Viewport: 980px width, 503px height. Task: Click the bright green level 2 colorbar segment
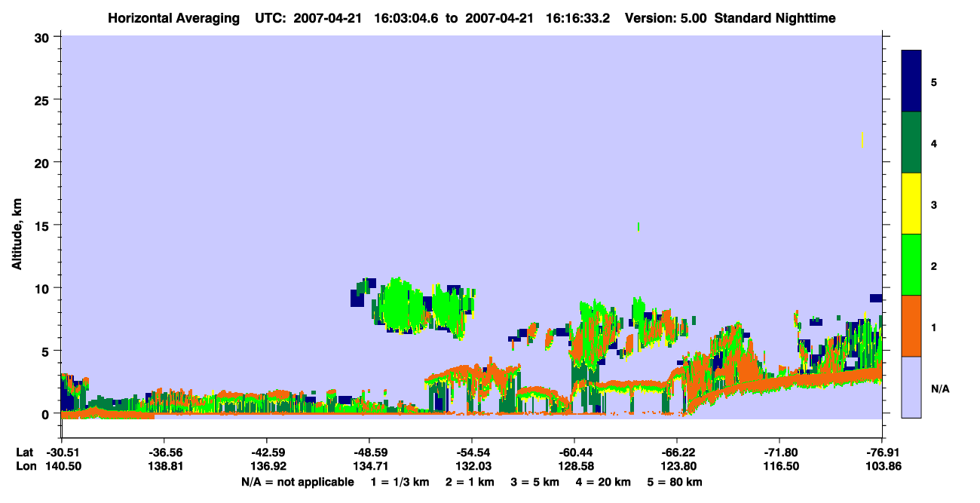pos(911,265)
